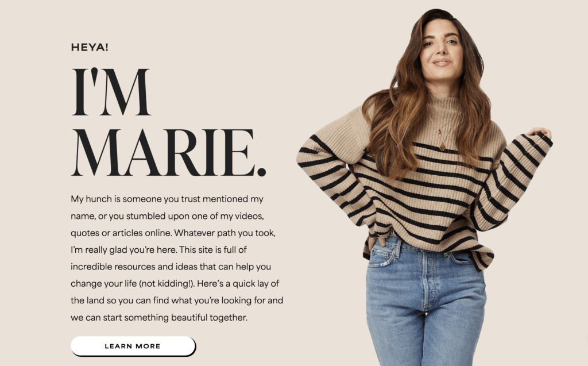Click the pendant necklace in the photo
Image resolution: width=588 pixels, height=366 pixels.
click(x=442, y=145)
